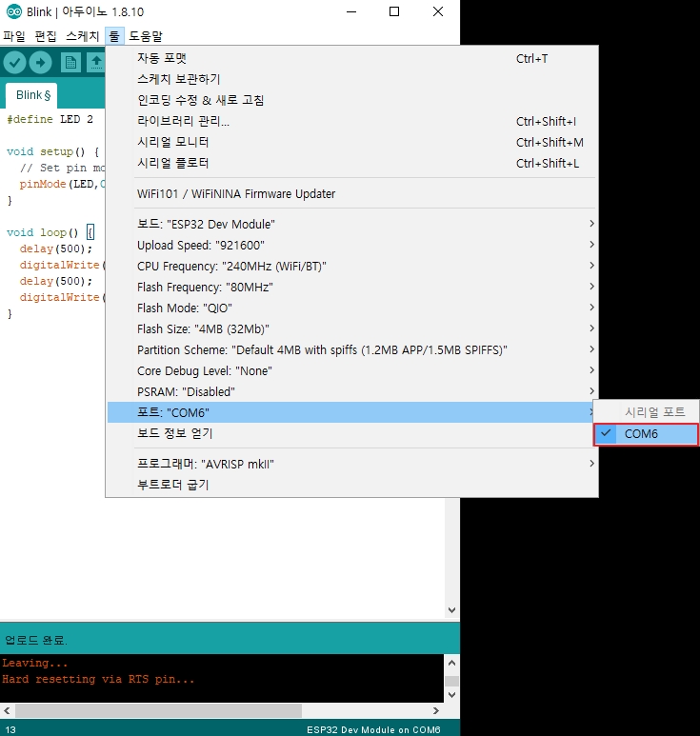This screenshot has width=700, height=736.
Task: Expand the Flash Size "4MB (32Mb)" submenu
Action: (352, 328)
